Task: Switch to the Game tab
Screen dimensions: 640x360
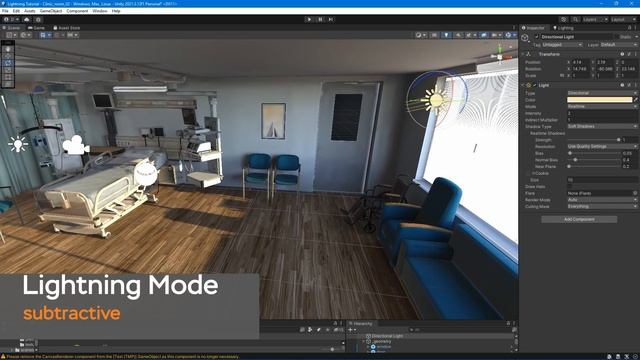Action: tap(36, 28)
